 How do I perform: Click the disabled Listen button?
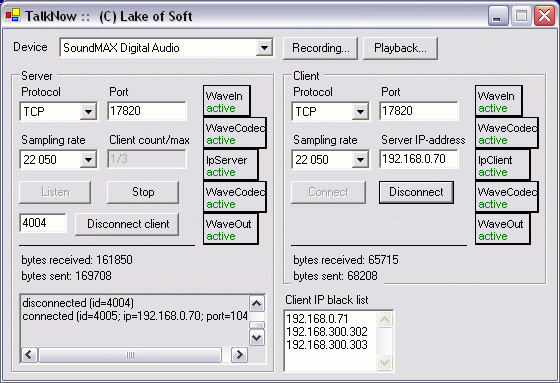tap(55, 192)
